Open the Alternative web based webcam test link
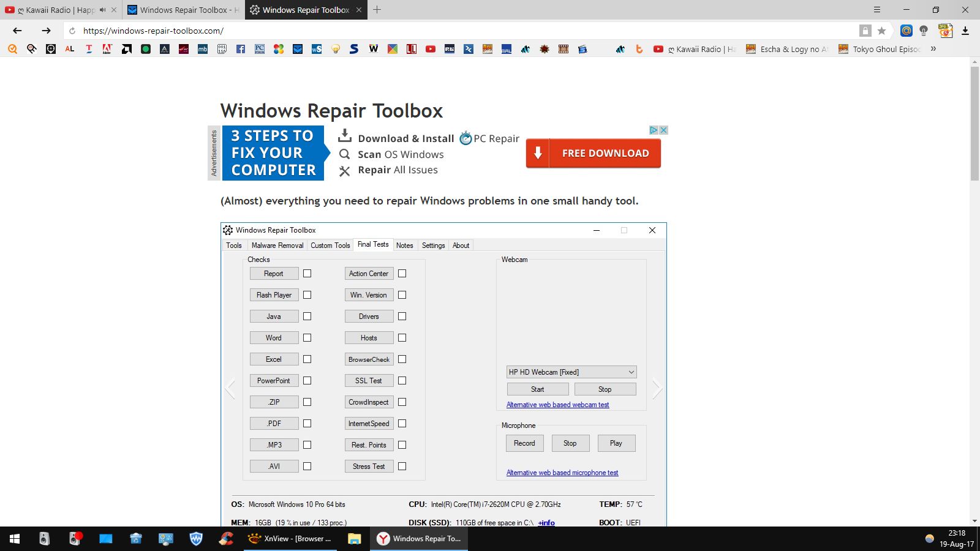The image size is (980, 551). coord(558,405)
